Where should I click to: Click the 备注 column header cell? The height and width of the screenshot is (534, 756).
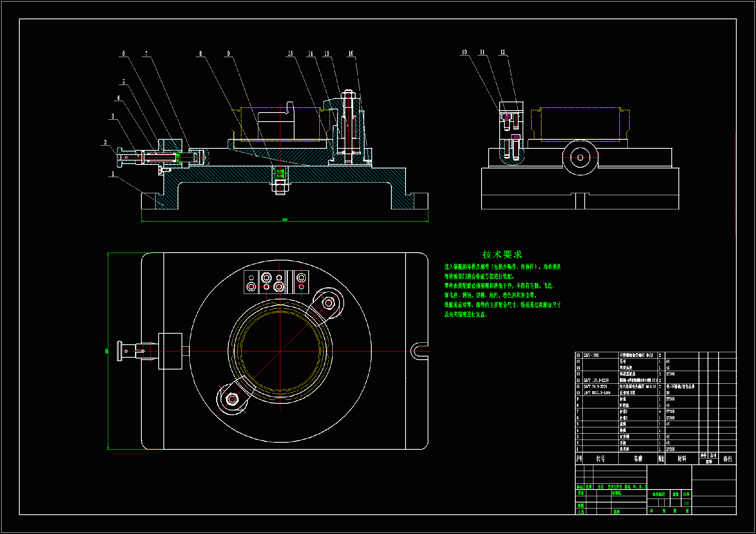click(727, 458)
